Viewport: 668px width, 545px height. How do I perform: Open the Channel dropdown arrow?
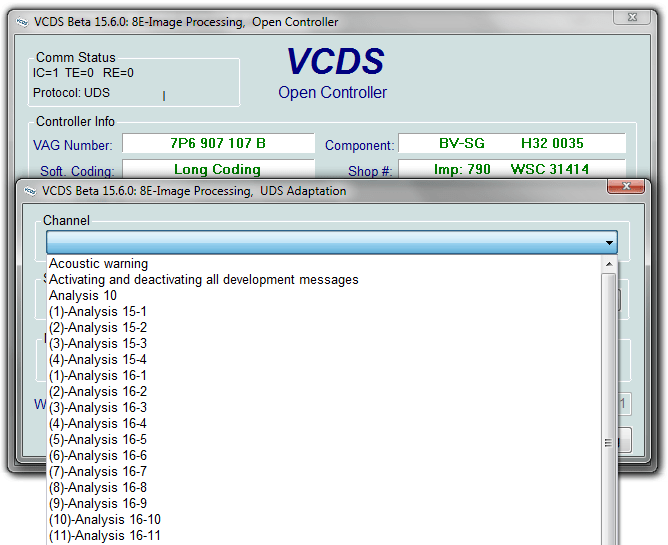click(609, 242)
